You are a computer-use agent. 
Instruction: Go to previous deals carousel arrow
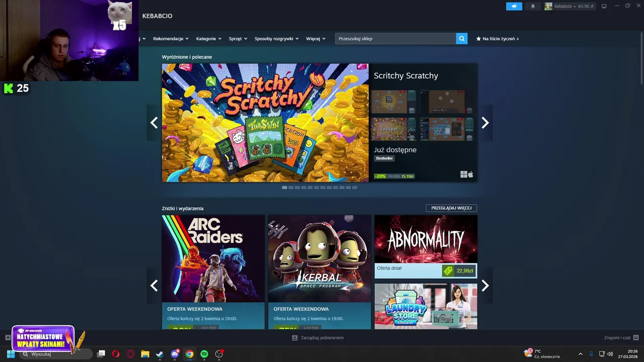tap(154, 286)
